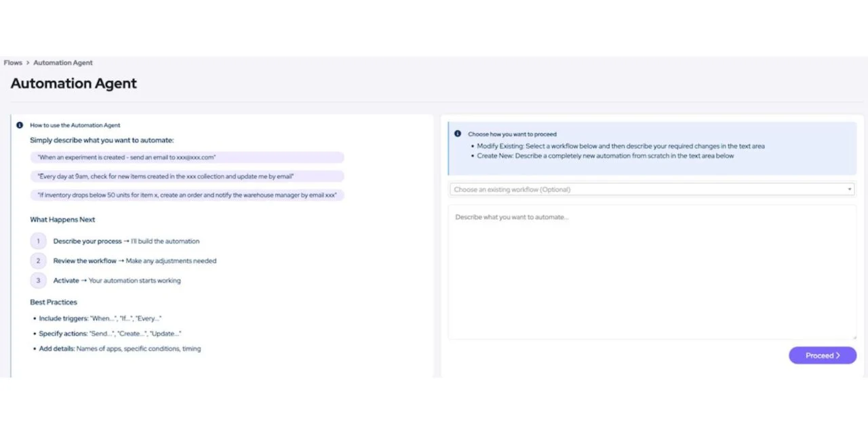Click the Automation Agent page heading
This screenshot has height=434, width=868.
click(x=74, y=83)
